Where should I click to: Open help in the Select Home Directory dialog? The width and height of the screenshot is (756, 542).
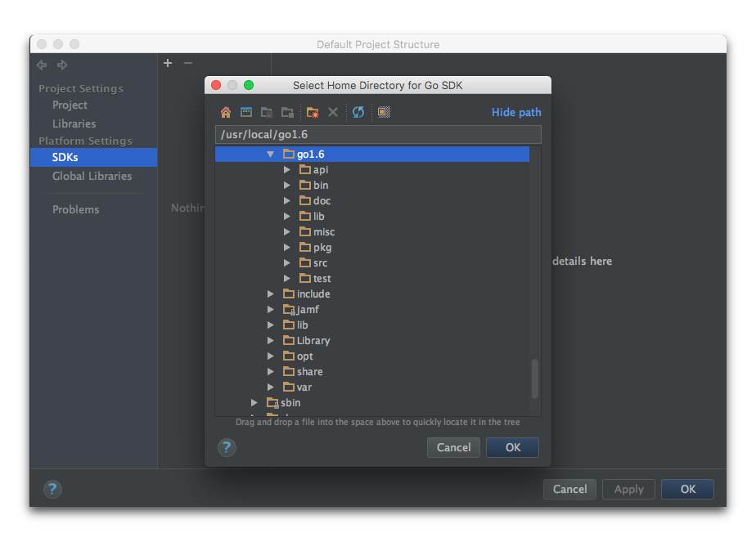click(x=227, y=447)
